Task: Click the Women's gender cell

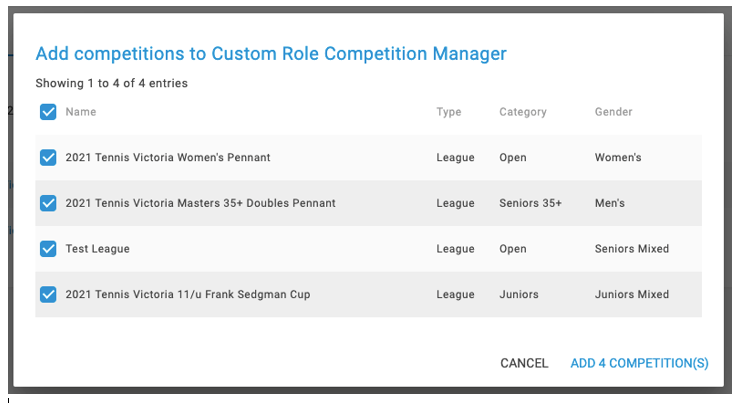Action: tap(618, 158)
